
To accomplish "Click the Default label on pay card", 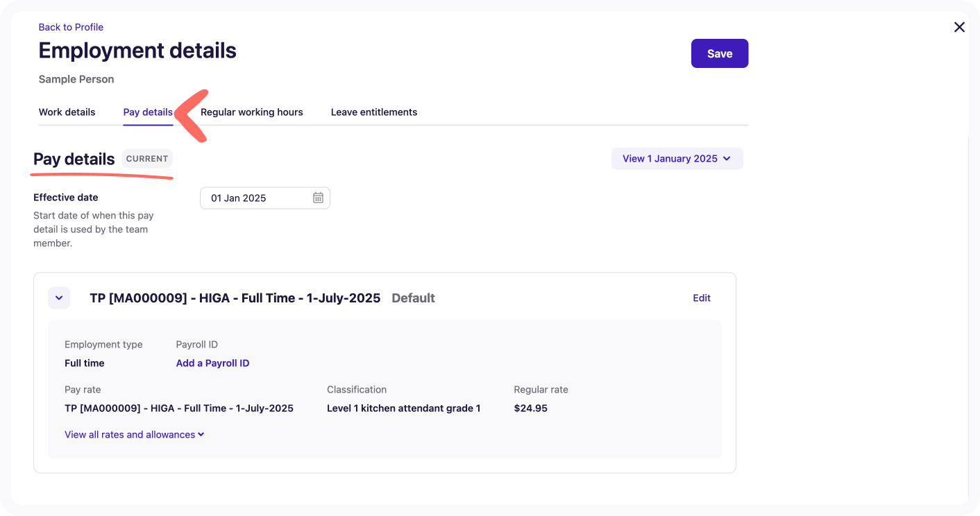I will pos(413,298).
